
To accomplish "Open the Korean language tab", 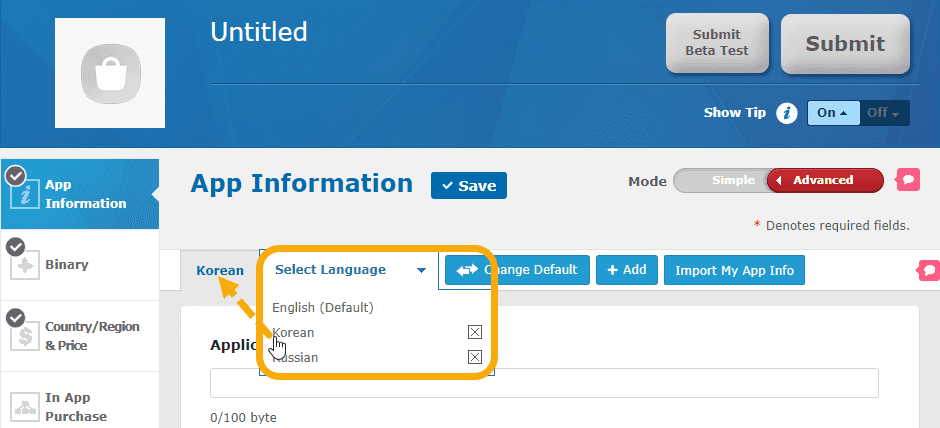I will [x=219, y=270].
